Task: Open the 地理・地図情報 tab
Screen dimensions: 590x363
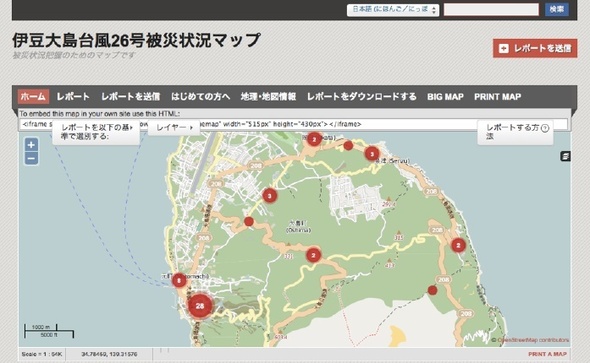Action: point(268,97)
